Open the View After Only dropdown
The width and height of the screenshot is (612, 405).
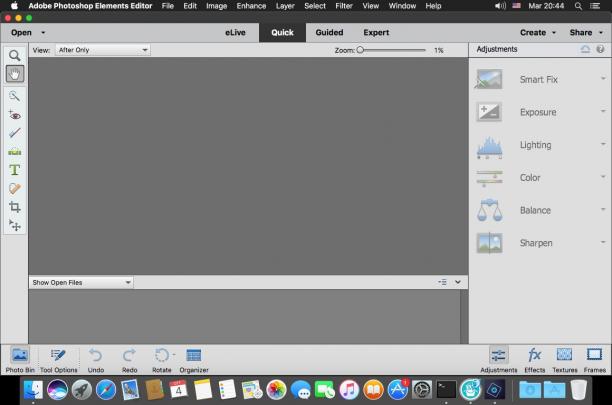[103, 50]
